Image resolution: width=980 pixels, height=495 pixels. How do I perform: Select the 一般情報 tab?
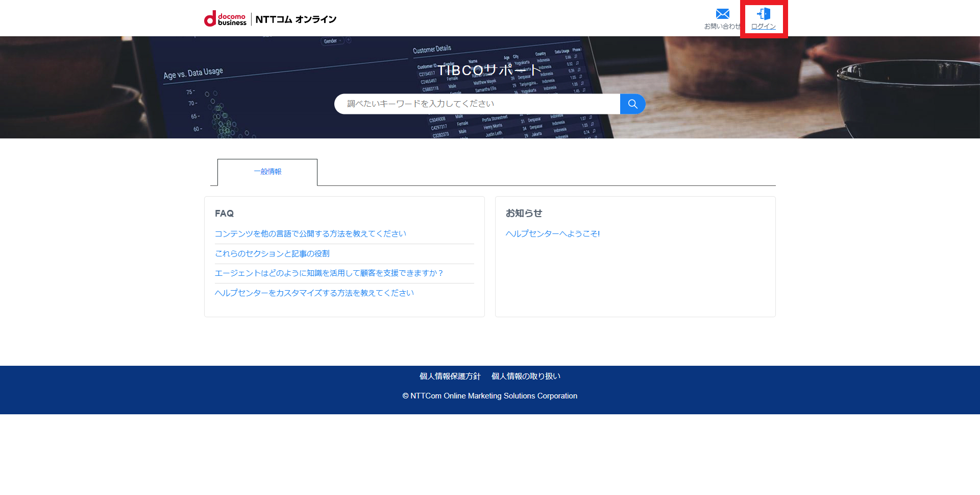click(267, 172)
